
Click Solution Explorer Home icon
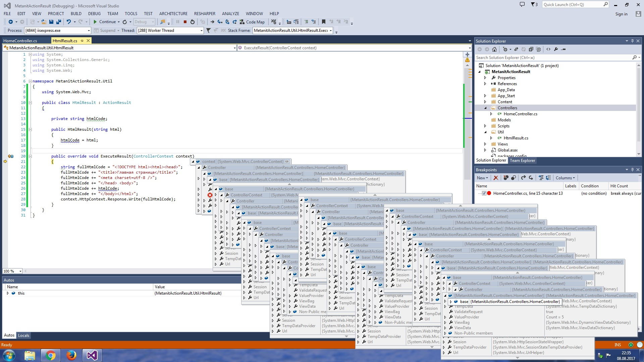(x=494, y=49)
